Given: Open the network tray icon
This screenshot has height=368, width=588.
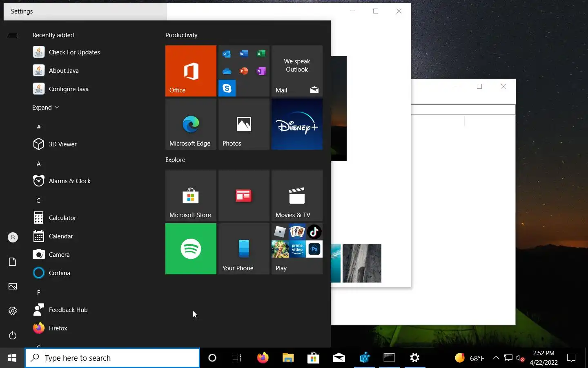Looking at the screenshot, I should (508, 358).
